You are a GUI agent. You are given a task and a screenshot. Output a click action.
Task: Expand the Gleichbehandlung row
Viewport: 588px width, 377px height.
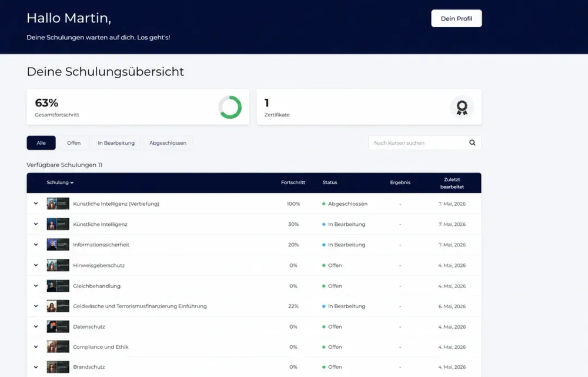36,286
